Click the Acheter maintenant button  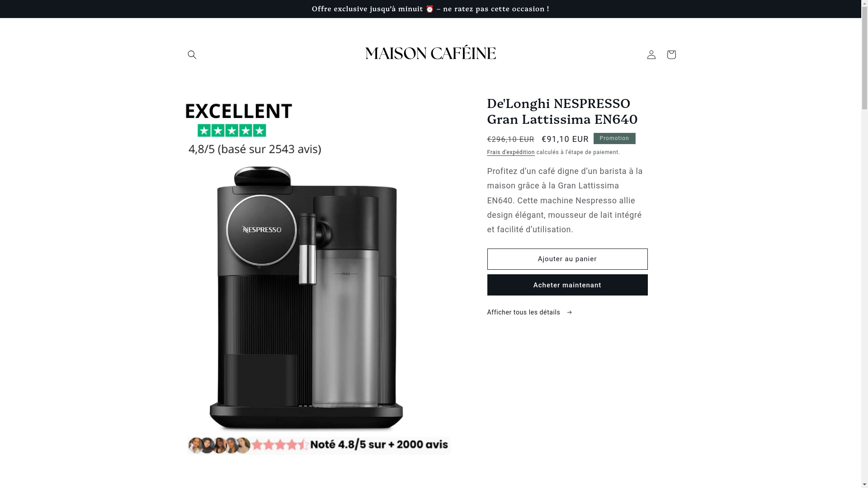click(567, 285)
